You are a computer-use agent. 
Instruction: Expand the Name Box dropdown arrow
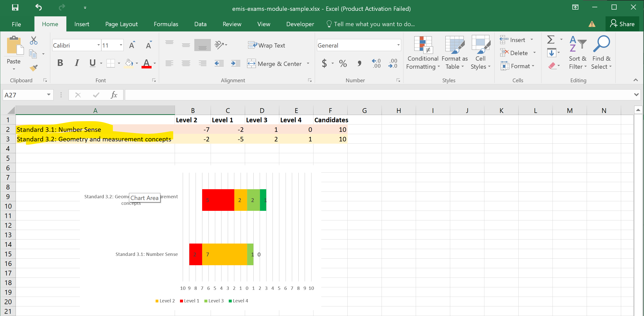click(x=49, y=95)
